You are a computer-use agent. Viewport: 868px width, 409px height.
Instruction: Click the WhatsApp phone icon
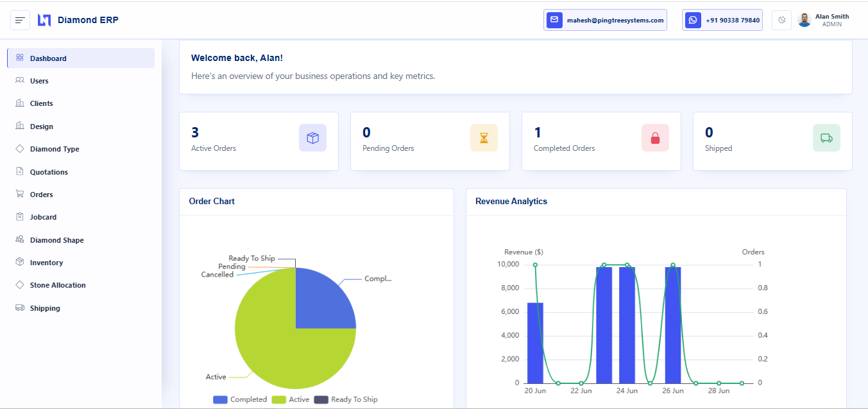[693, 20]
